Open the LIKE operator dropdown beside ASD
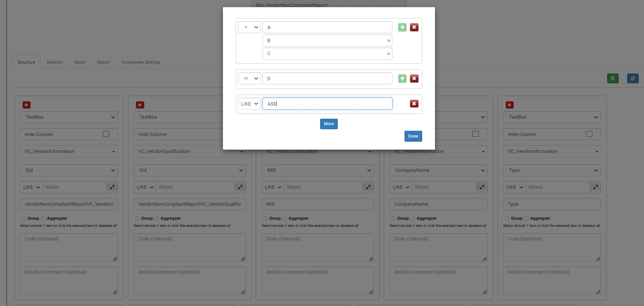The width and height of the screenshot is (644, 306). (249, 104)
